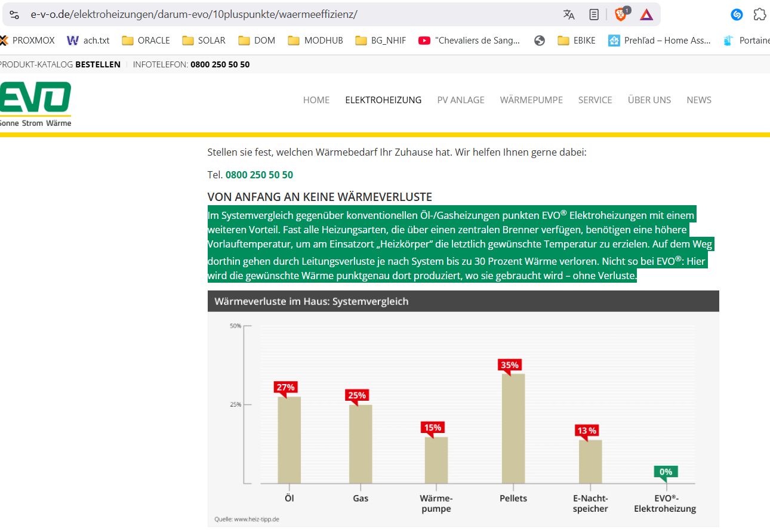Open the PV ANLAGE menu item

tap(461, 100)
